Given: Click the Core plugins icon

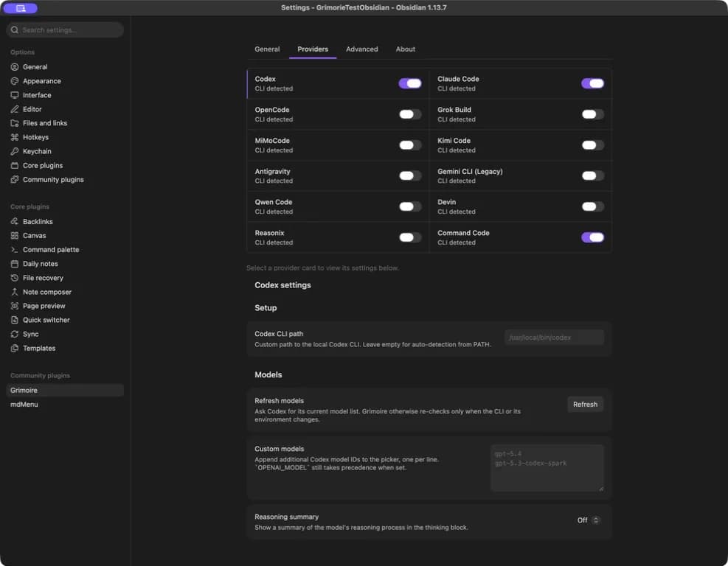Looking at the screenshot, I should pyautogui.click(x=15, y=165).
